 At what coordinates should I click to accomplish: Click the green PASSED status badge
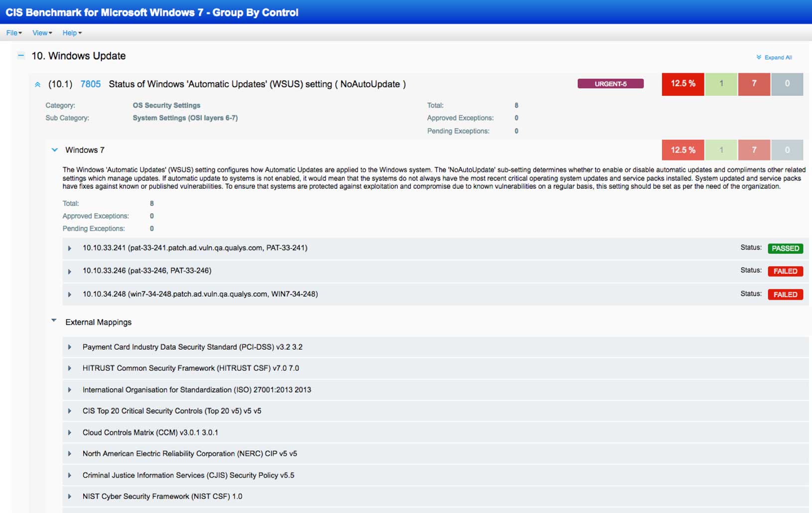pos(786,248)
